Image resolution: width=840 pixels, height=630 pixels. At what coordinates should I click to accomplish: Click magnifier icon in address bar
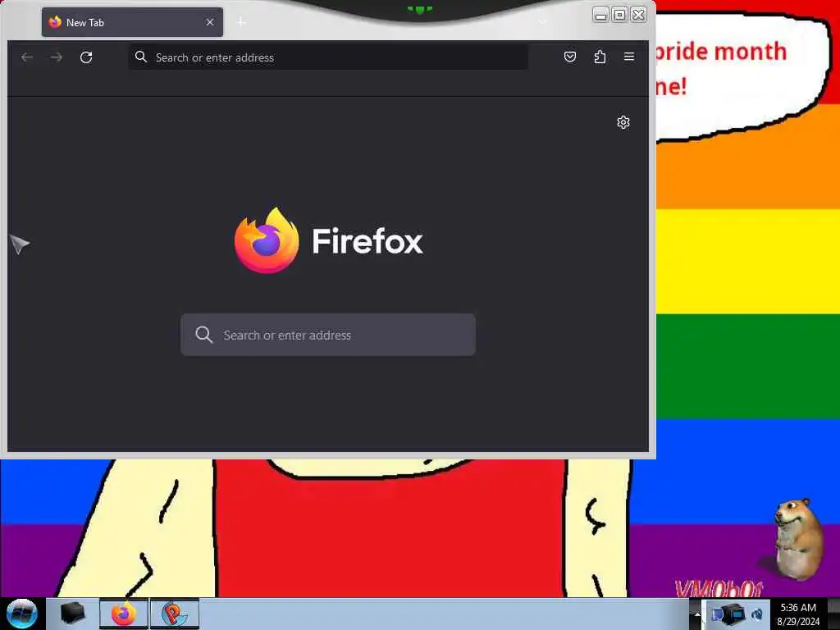(141, 57)
